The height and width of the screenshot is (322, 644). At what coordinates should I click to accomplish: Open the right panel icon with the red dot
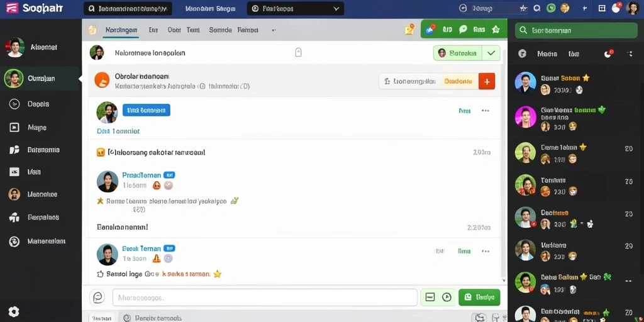(608, 53)
